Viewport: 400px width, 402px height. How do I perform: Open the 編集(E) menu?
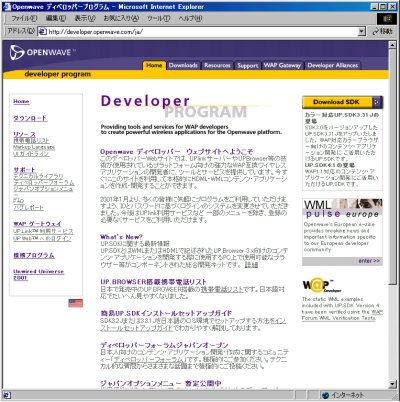pos(56,18)
